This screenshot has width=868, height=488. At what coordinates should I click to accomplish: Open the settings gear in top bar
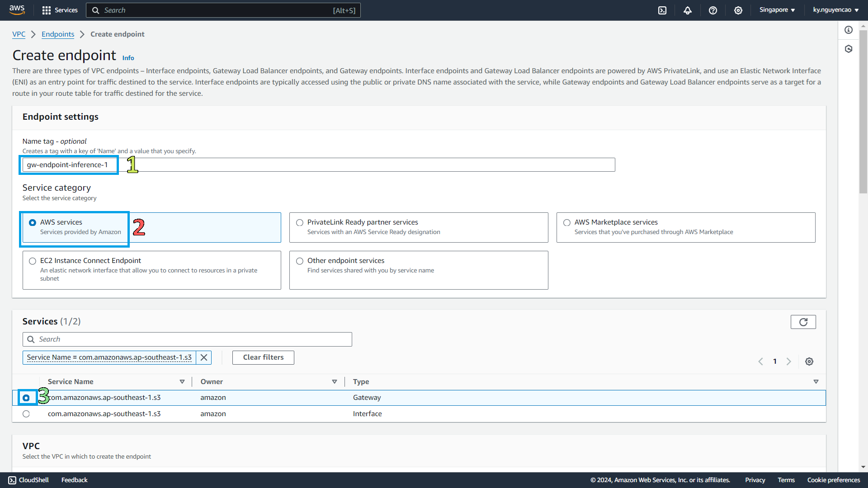tap(738, 10)
